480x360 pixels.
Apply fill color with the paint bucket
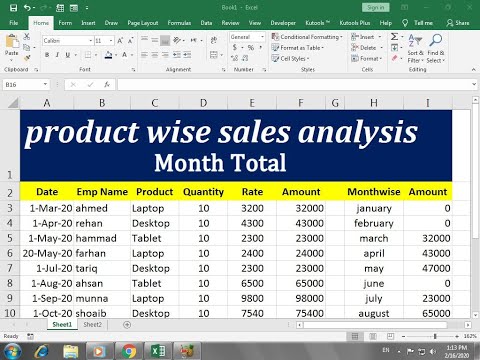pos(108,55)
